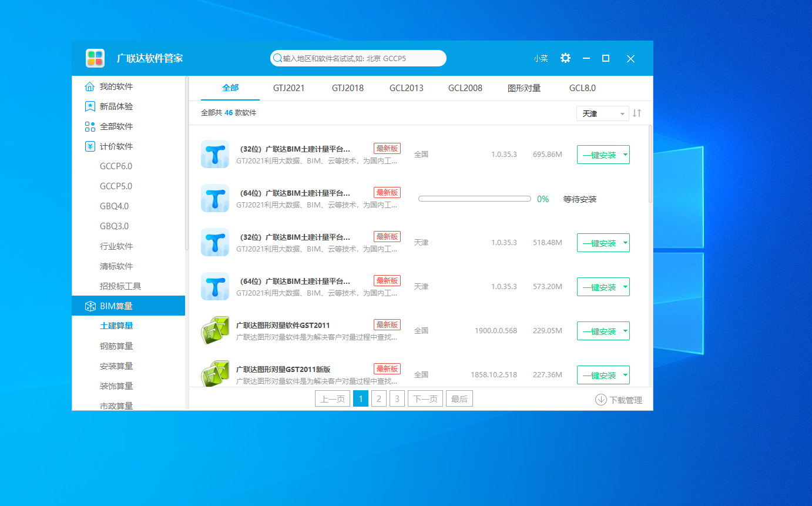This screenshot has width=812, height=506.
Task: Click the 小菜 user name
Action: pos(541,58)
